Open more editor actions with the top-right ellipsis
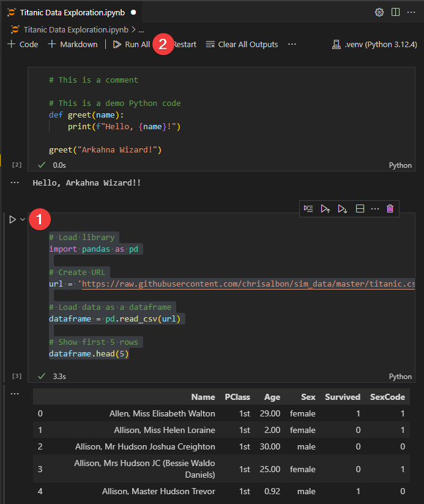 [411, 12]
